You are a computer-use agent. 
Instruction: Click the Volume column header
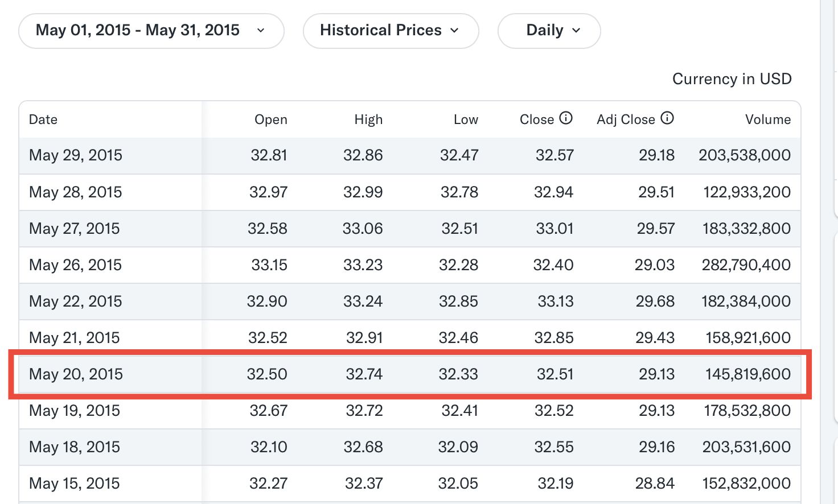click(x=768, y=119)
